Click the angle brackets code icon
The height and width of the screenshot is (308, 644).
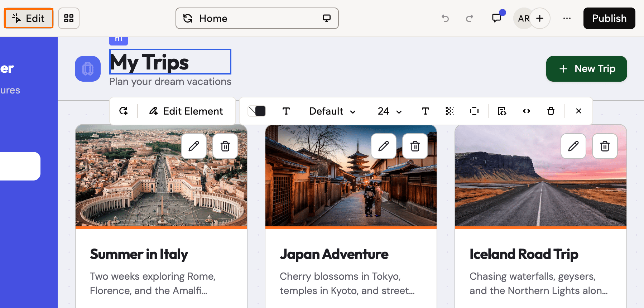click(x=527, y=111)
